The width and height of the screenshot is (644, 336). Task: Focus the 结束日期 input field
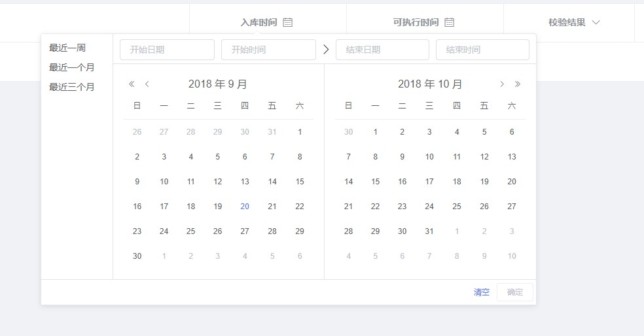(382, 50)
